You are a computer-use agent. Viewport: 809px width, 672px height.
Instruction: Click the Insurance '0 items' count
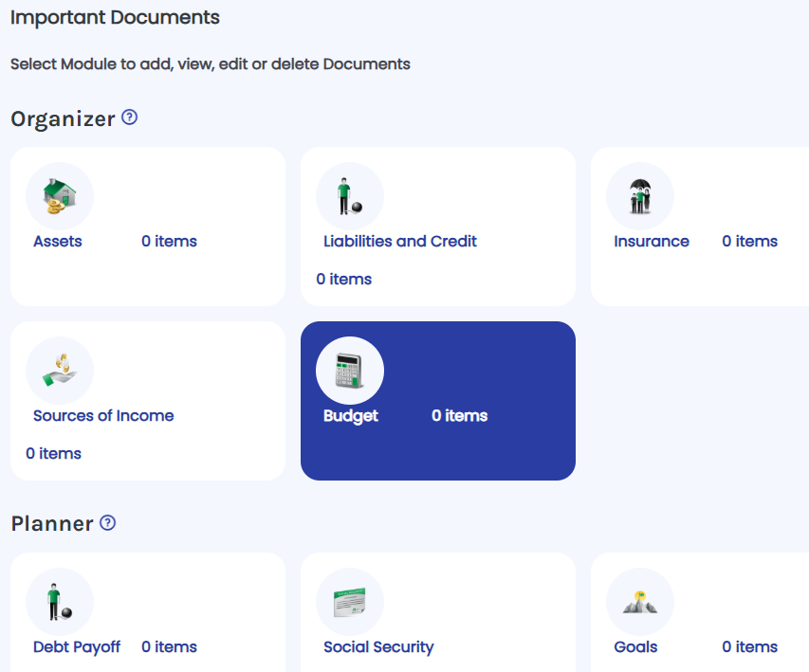click(x=749, y=242)
